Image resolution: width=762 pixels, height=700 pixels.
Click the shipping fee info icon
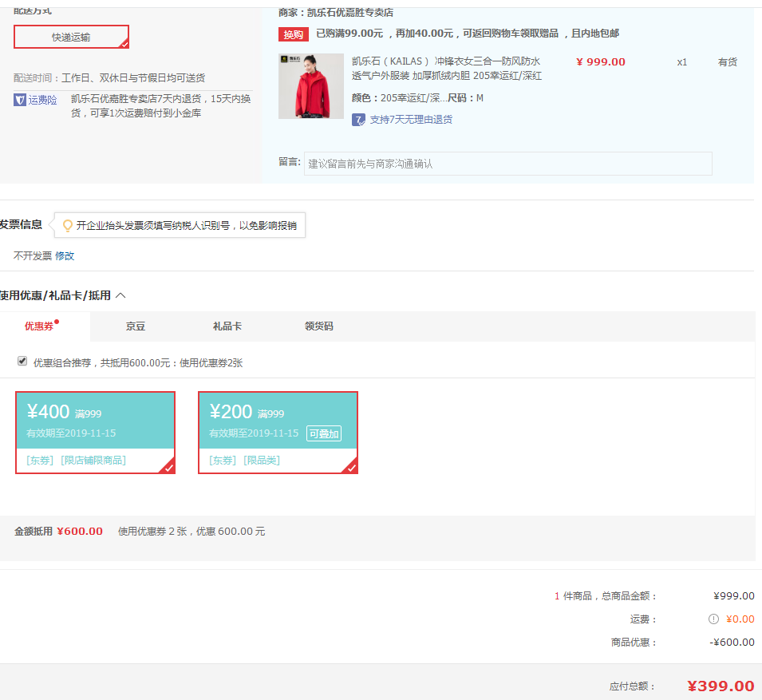point(713,619)
